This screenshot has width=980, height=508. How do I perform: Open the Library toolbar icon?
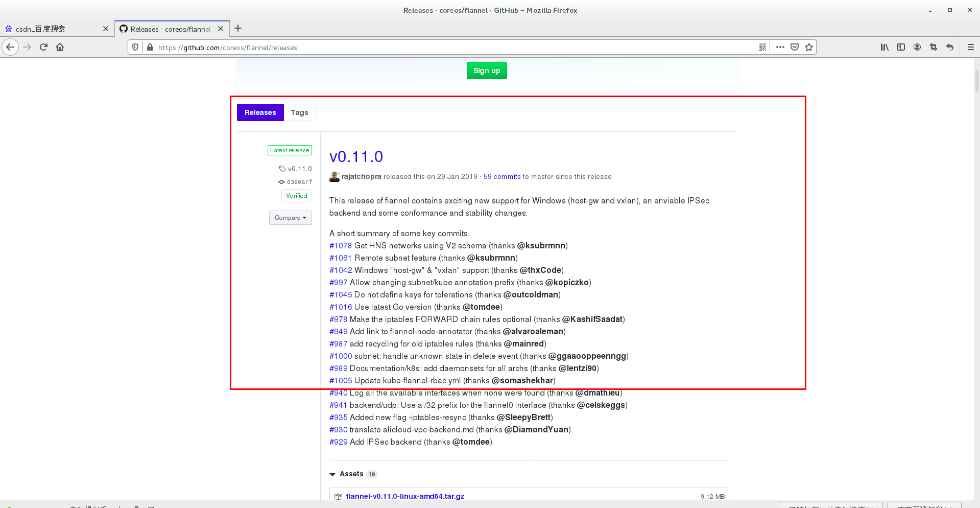pos(885,47)
